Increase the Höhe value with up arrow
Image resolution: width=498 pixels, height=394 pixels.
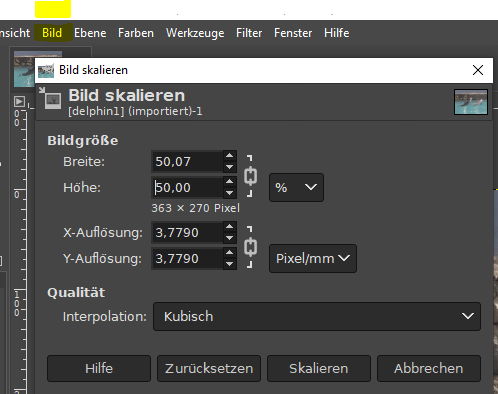point(229,182)
